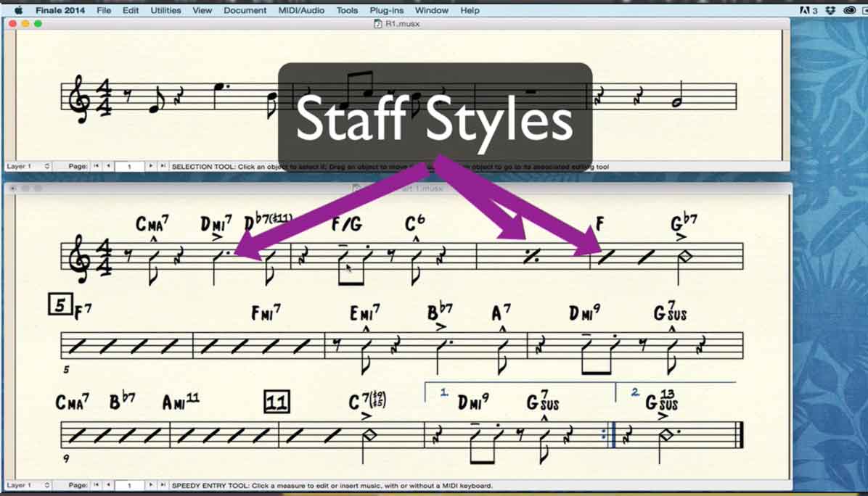The height and width of the screenshot is (496, 868).
Task: Go to last page in lower score window
Action: pyautogui.click(x=163, y=486)
